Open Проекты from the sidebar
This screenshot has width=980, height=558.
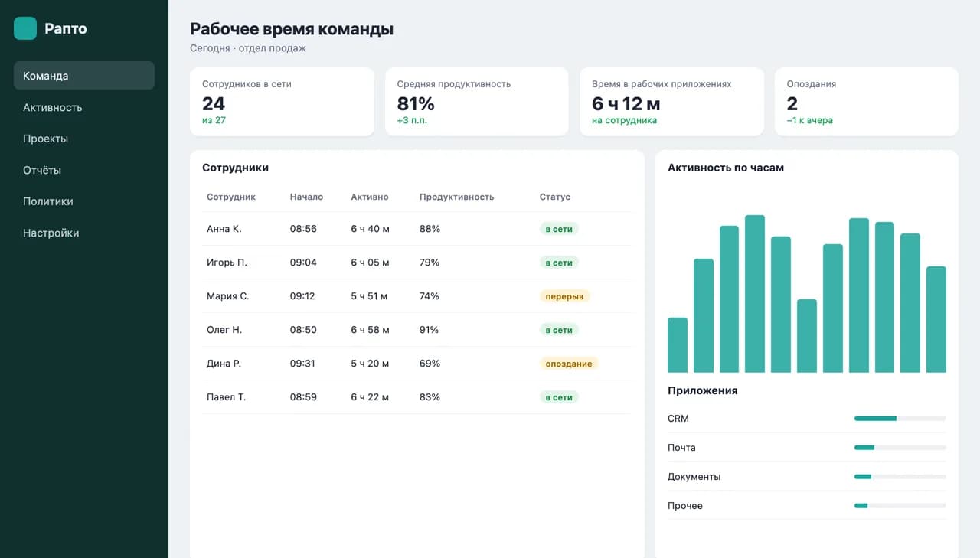[x=84, y=139]
